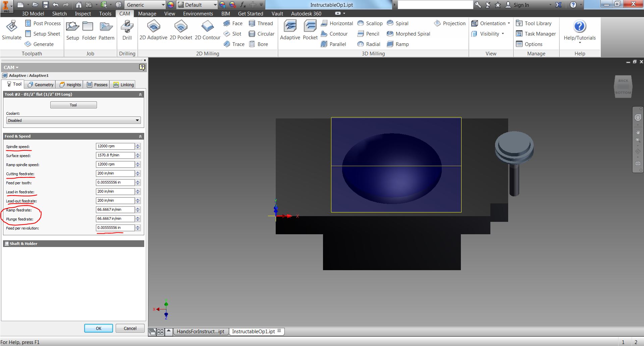Choose 2D Contour milling
The height and width of the screenshot is (346, 644).
coord(207,30)
